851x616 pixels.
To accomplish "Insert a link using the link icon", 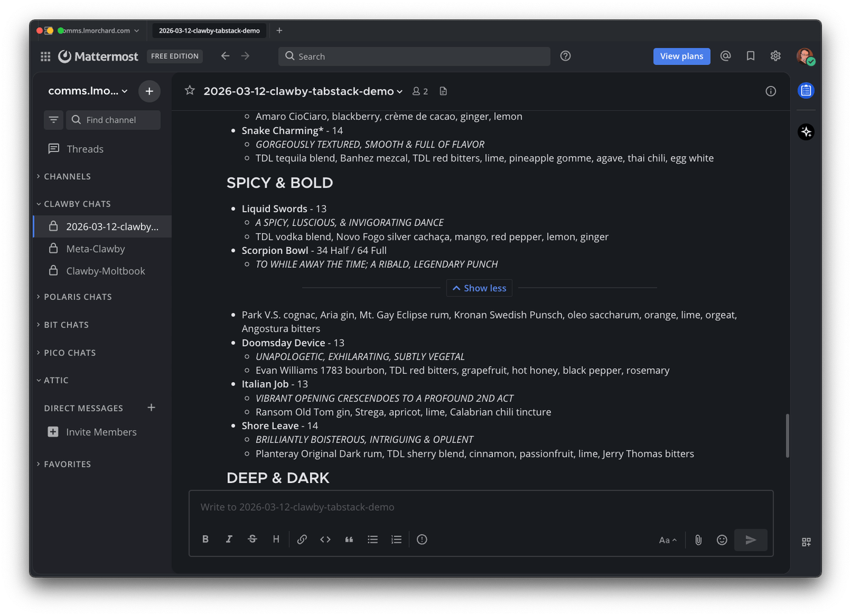I will click(x=302, y=539).
